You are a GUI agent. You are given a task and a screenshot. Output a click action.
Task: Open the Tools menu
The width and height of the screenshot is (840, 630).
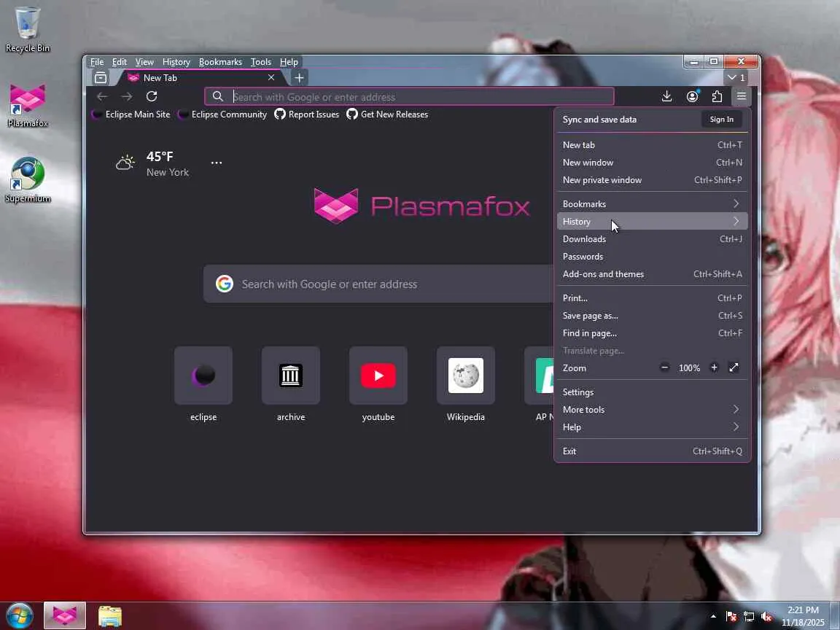pyautogui.click(x=261, y=62)
